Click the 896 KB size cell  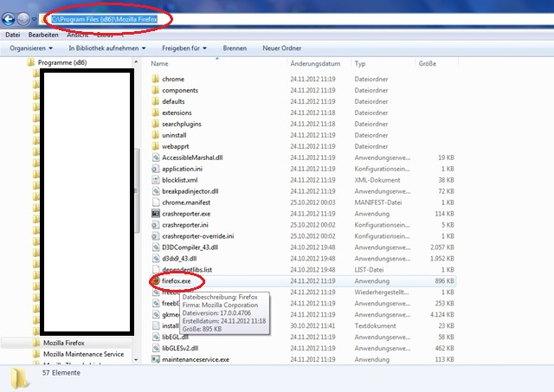pyautogui.click(x=444, y=280)
